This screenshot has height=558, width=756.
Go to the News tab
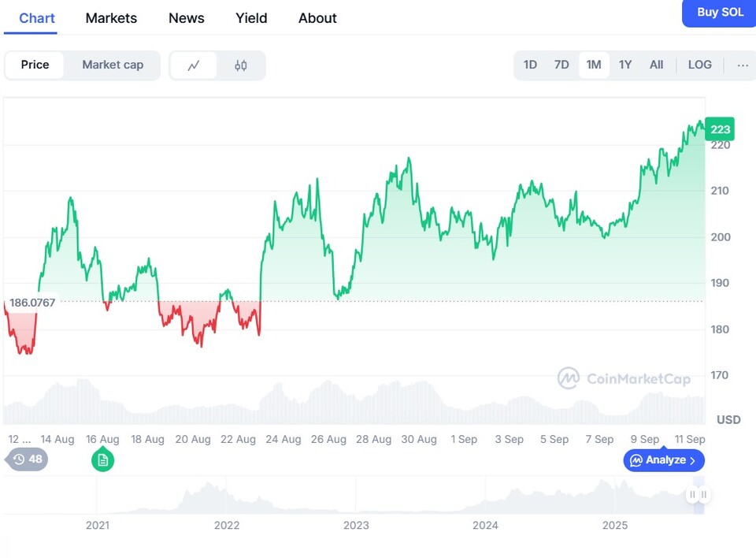(x=187, y=18)
